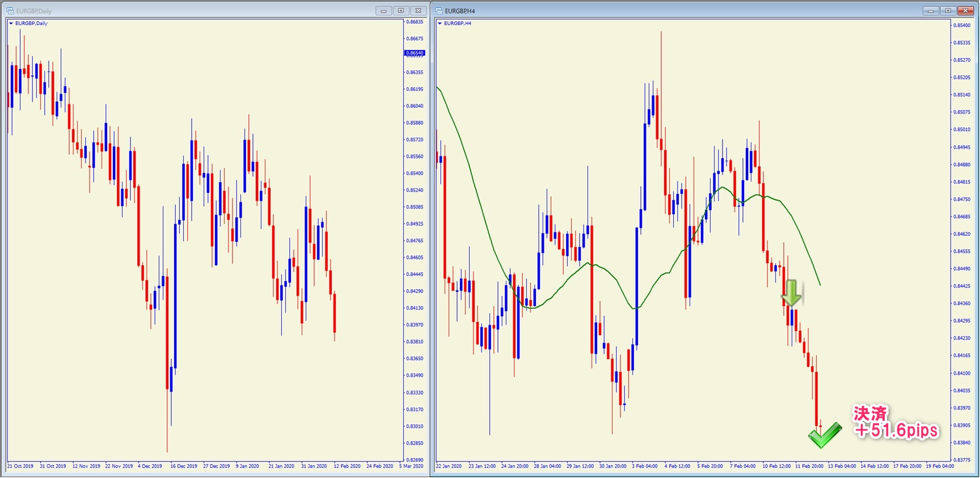Open the triangle menu beside EURGBP,Daily label
Screen dimensions: 980x478
click(x=11, y=23)
